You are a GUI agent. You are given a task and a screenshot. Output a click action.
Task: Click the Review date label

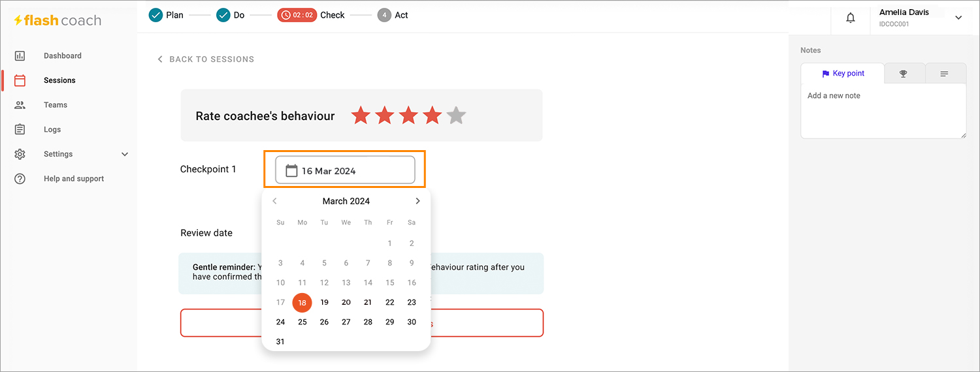click(206, 233)
